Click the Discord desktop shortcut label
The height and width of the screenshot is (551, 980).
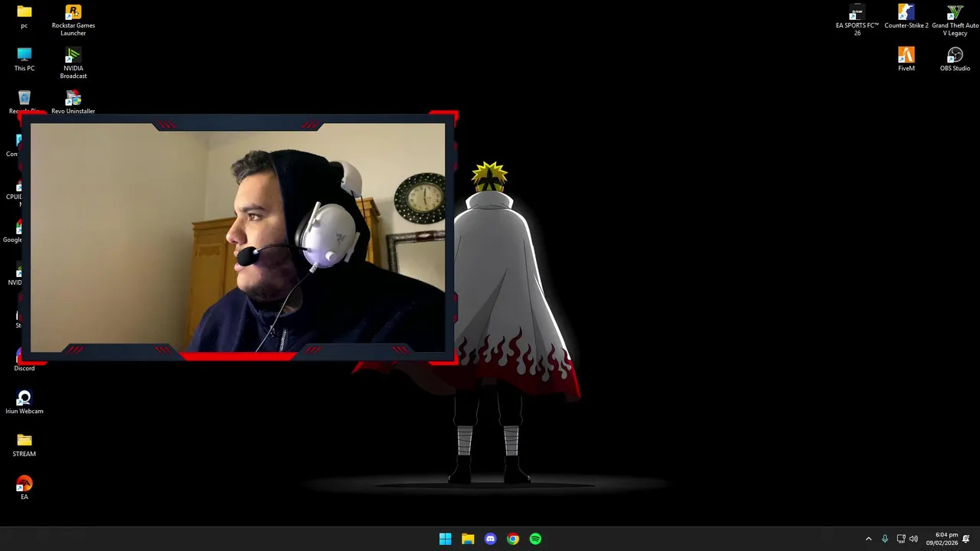(24, 368)
